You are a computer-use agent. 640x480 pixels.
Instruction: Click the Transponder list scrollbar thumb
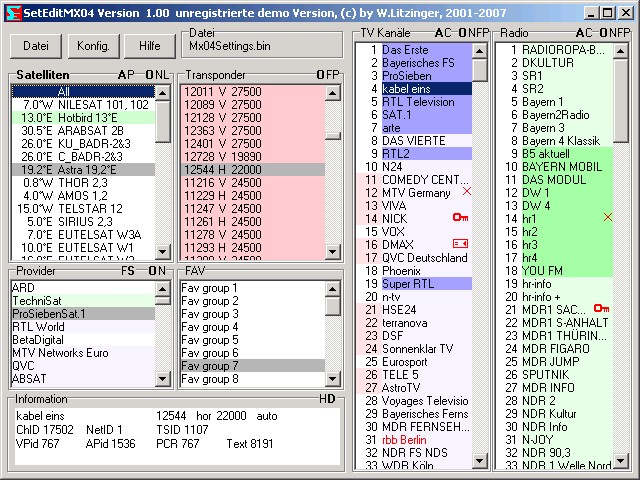click(x=333, y=136)
